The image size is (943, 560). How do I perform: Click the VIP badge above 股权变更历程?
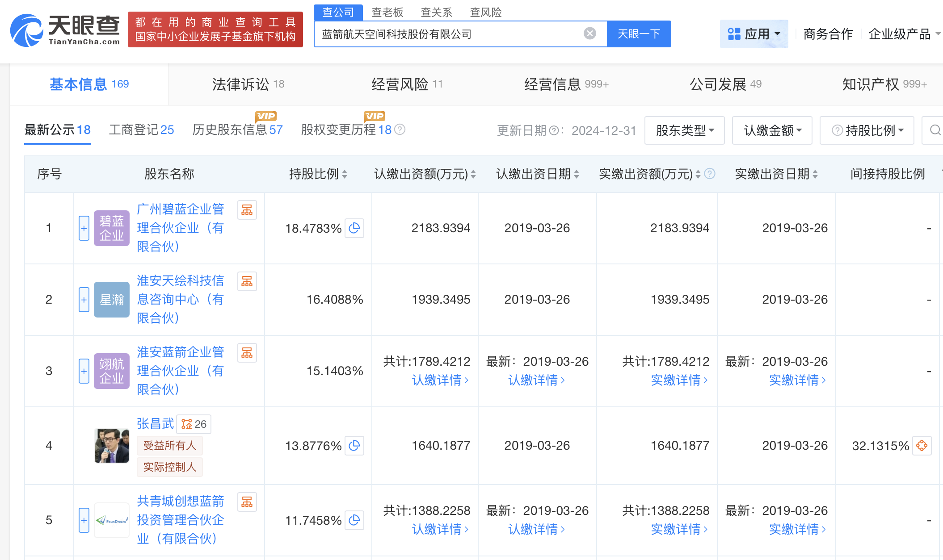pos(375,116)
